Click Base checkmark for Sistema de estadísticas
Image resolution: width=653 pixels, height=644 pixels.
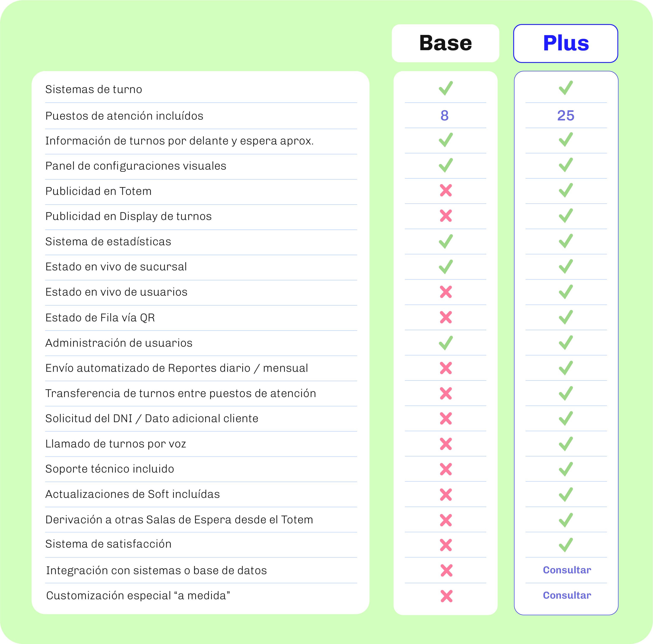pyautogui.click(x=446, y=241)
